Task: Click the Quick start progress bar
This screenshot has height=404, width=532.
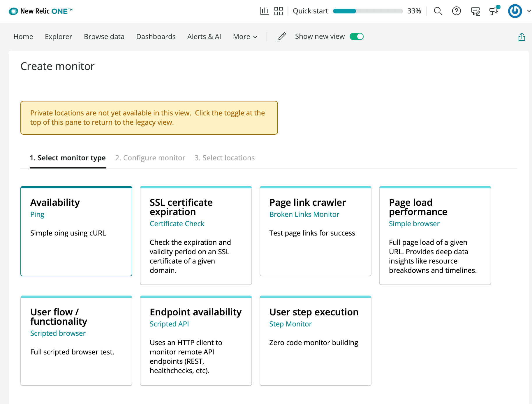Action: coord(368,11)
